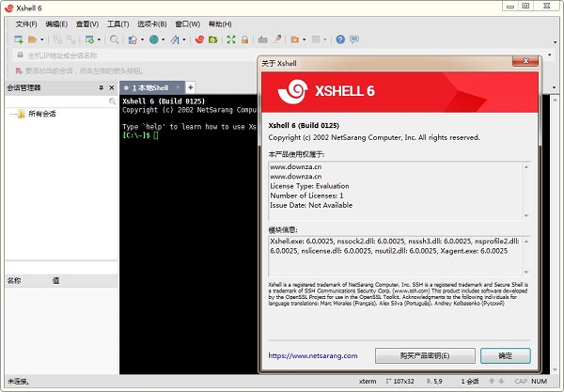Pin the session manager panel

(x=99, y=87)
